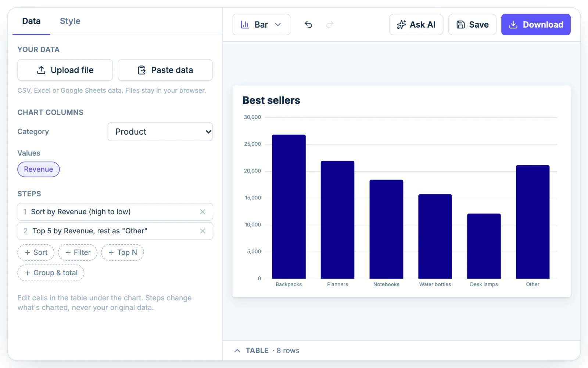Open step 1 Sort by Revenue
The height and width of the screenshot is (368, 588).
[115, 212]
